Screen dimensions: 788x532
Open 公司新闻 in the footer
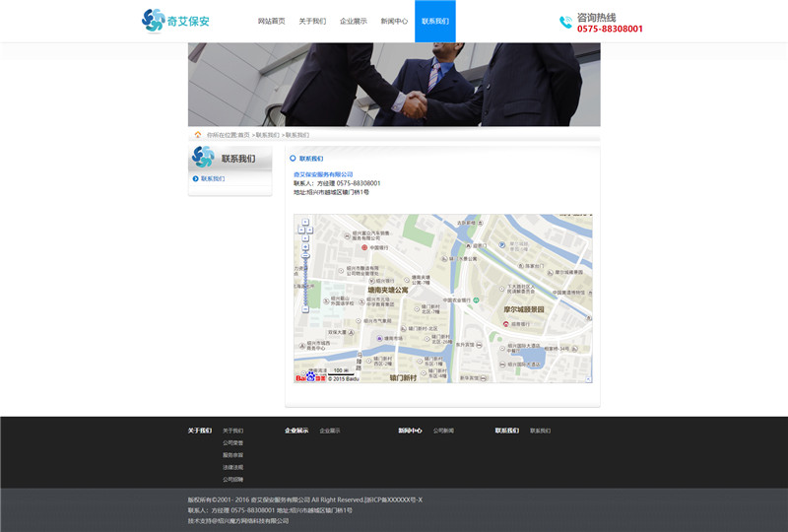443,431
